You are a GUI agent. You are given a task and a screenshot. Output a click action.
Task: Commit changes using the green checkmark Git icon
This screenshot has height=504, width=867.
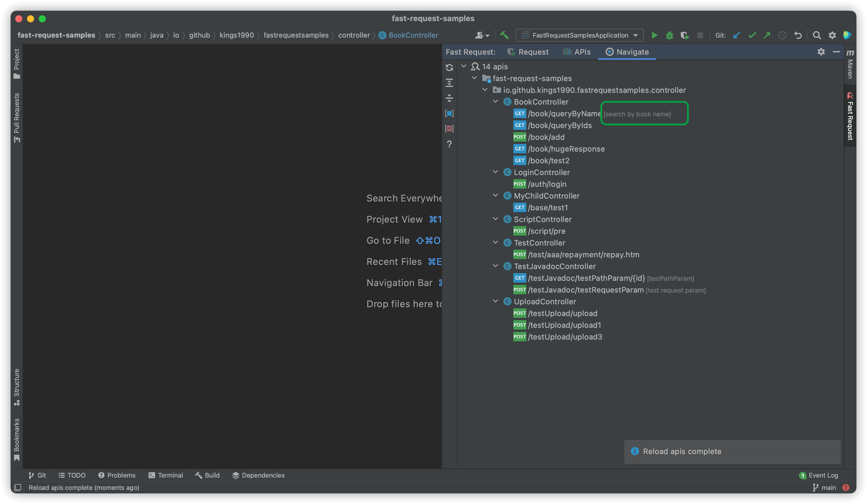[752, 35]
